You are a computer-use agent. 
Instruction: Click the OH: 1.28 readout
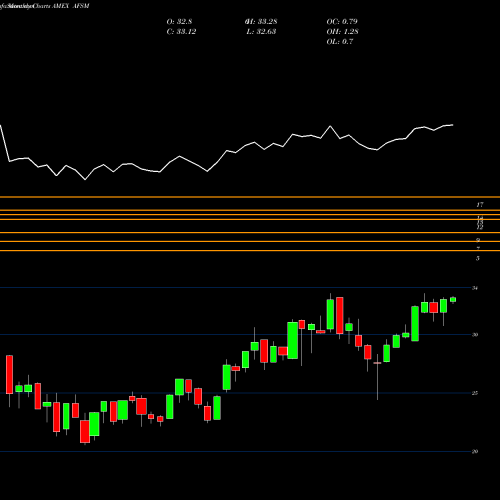pos(342,32)
